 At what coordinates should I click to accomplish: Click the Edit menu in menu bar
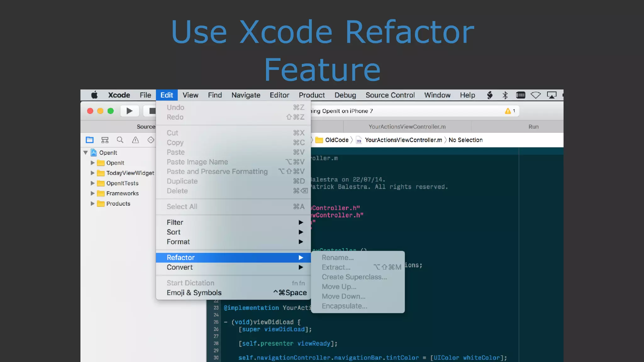click(x=167, y=95)
